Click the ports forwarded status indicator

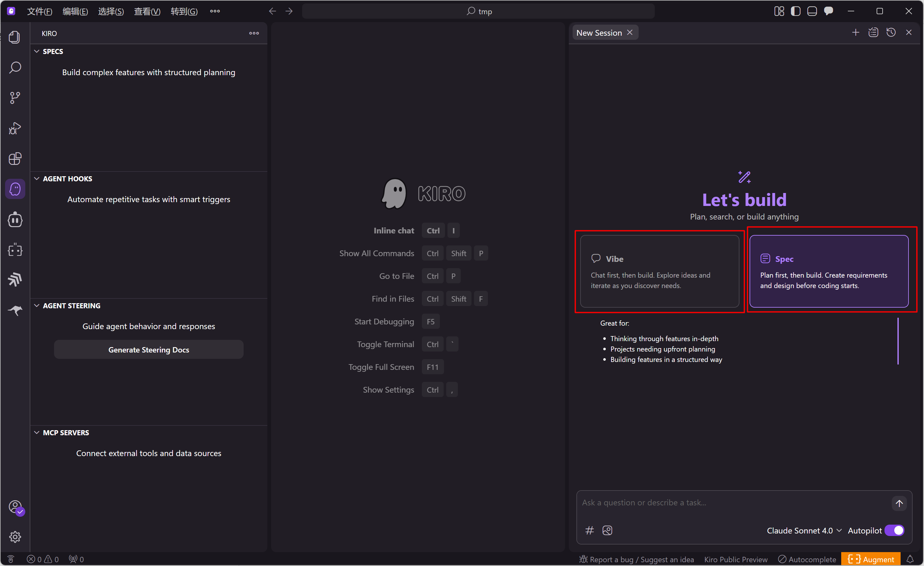coord(76,559)
